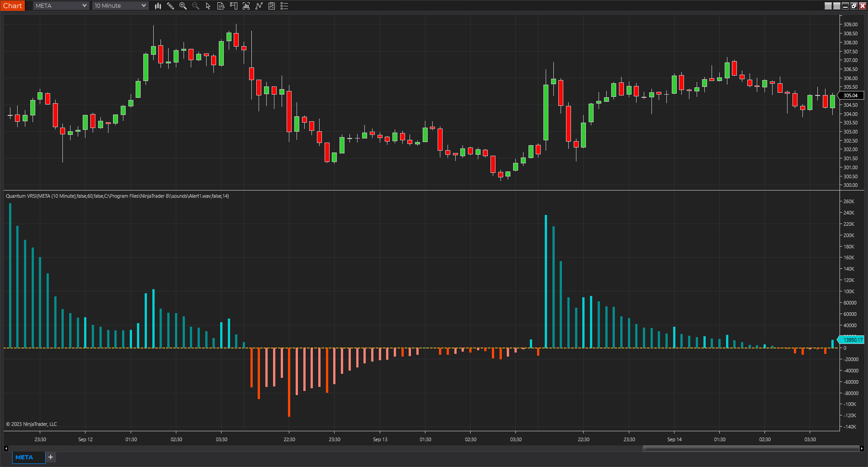Viewport: 868px width, 467px height.
Task: Click the Quantum VRSI indicator label
Action: click(x=118, y=196)
